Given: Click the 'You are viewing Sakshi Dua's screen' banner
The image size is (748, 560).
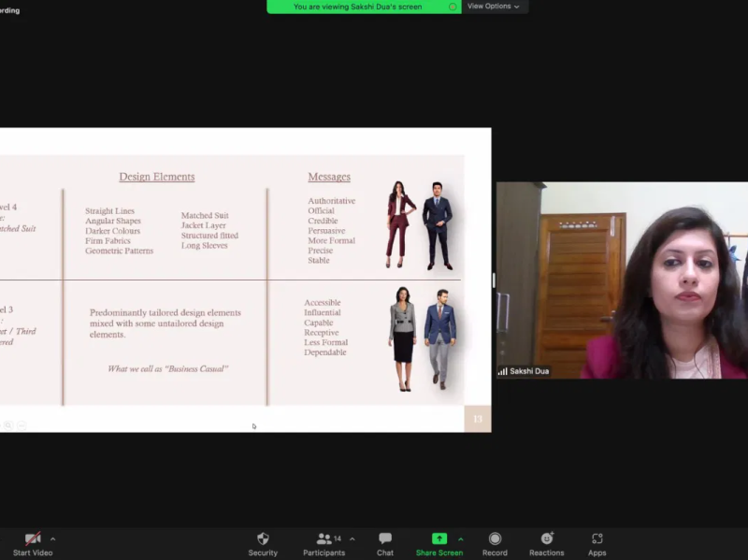Looking at the screenshot, I should pos(364,7).
